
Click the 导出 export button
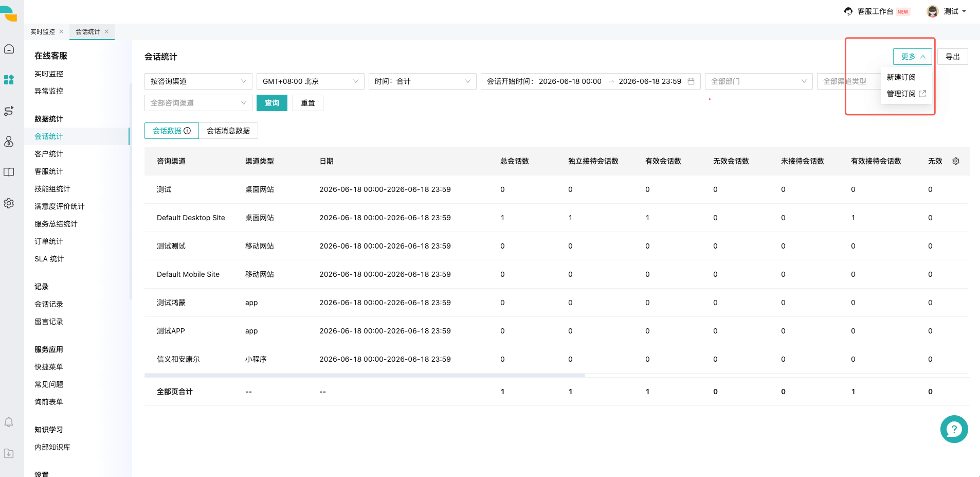point(953,57)
